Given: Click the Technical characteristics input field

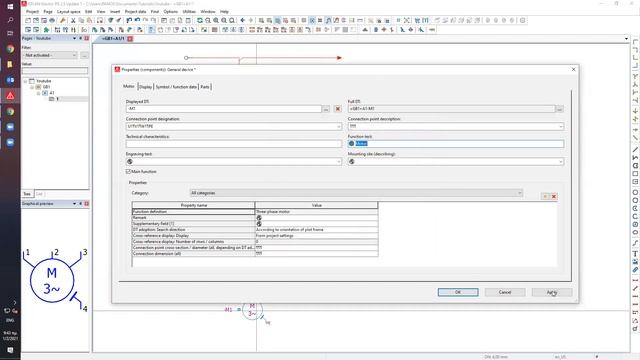Looking at the screenshot, I should (x=234, y=144).
